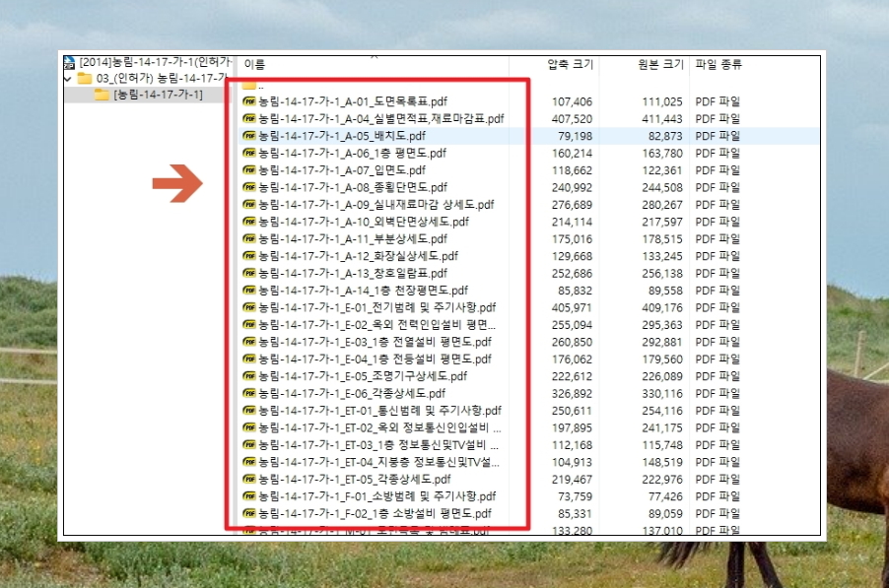The height and width of the screenshot is (588, 889).
Task: Select file name A-05_배치도.pdf
Action: click(x=342, y=136)
